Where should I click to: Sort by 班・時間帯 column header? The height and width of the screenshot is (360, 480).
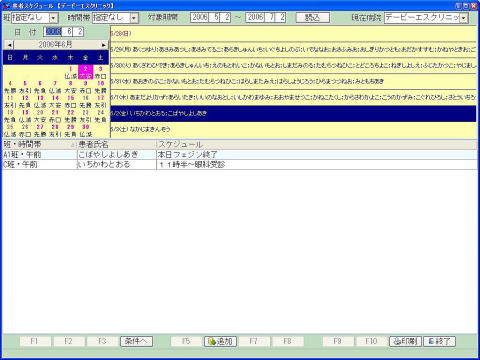coord(40,145)
